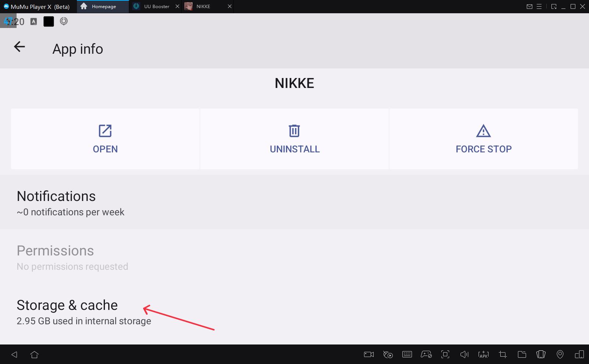Tap the UNINSTALL button

[x=294, y=139]
